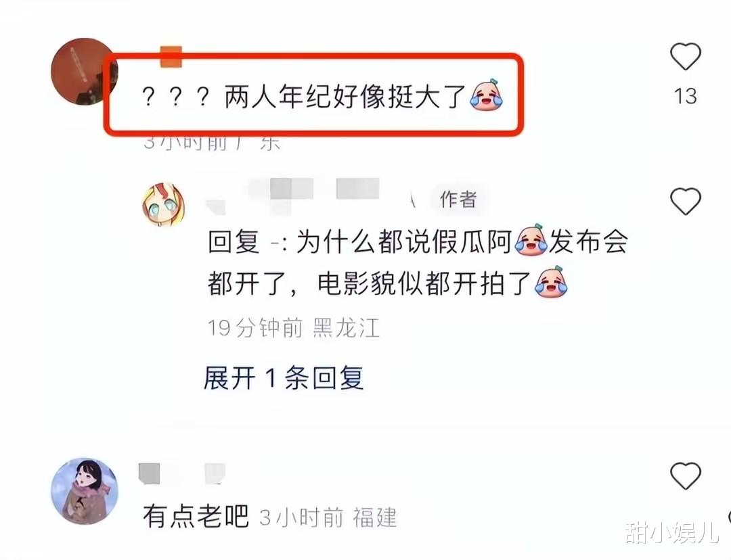Viewport: 731px width, 560px height.
Task: Open the anime girl avatar profile
Action: click(x=85, y=491)
